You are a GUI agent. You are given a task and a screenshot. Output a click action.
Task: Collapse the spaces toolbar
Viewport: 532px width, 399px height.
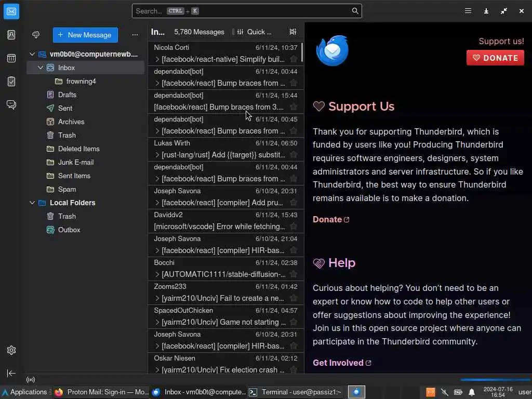click(11, 373)
